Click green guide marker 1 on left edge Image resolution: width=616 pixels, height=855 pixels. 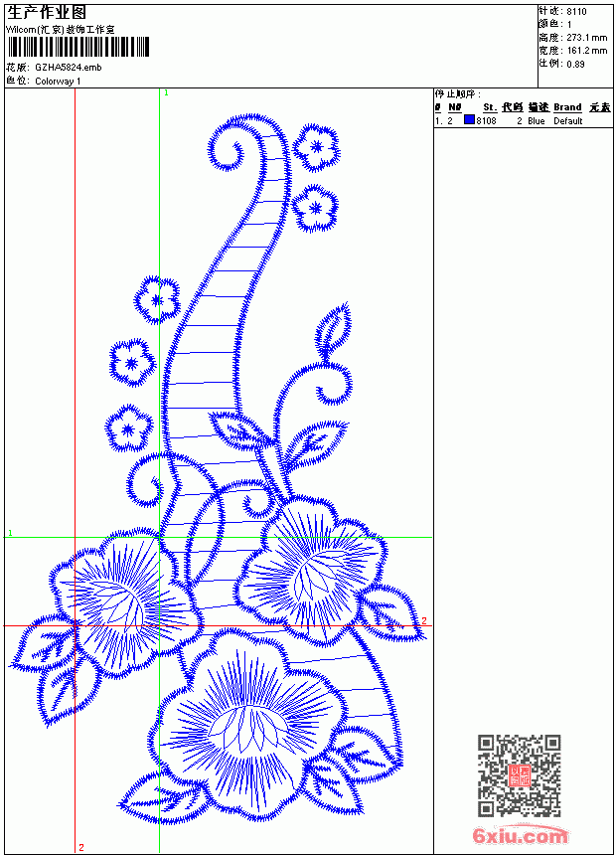point(10,533)
